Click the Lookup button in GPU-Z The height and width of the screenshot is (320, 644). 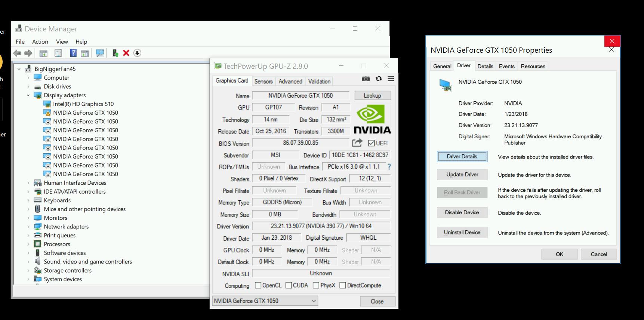[x=373, y=96]
